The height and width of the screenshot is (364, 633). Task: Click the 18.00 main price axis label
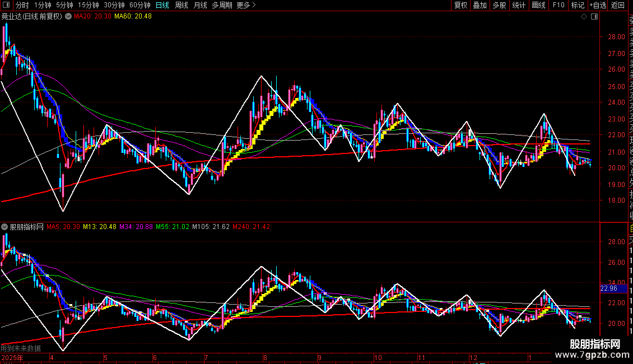pyautogui.click(x=616, y=200)
